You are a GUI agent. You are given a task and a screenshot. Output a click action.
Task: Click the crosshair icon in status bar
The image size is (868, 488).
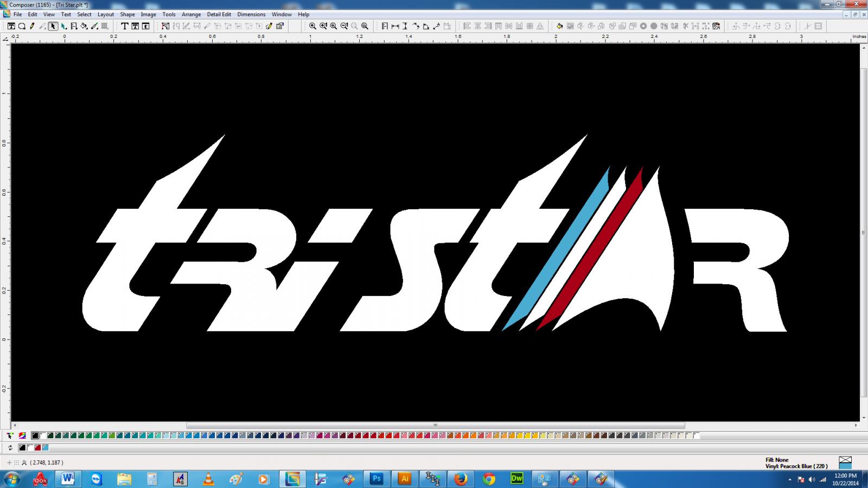[x=9, y=463]
